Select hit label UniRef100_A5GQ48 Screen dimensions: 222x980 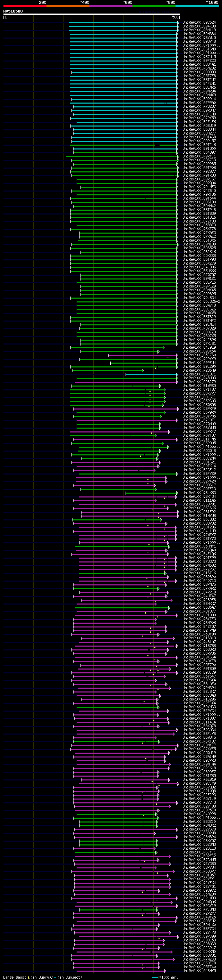(x=199, y=451)
